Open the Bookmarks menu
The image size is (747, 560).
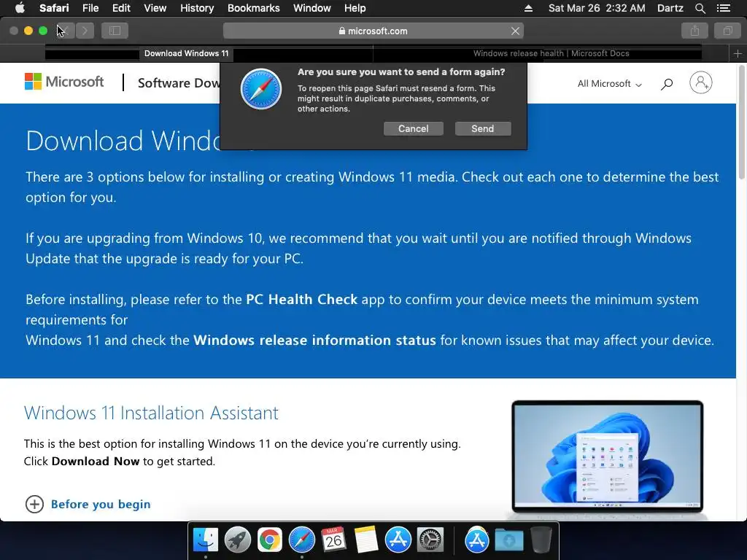[253, 8]
